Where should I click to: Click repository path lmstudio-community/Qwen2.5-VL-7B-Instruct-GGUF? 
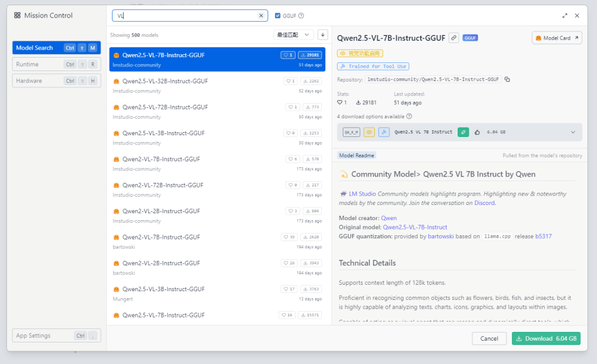tap(433, 79)
